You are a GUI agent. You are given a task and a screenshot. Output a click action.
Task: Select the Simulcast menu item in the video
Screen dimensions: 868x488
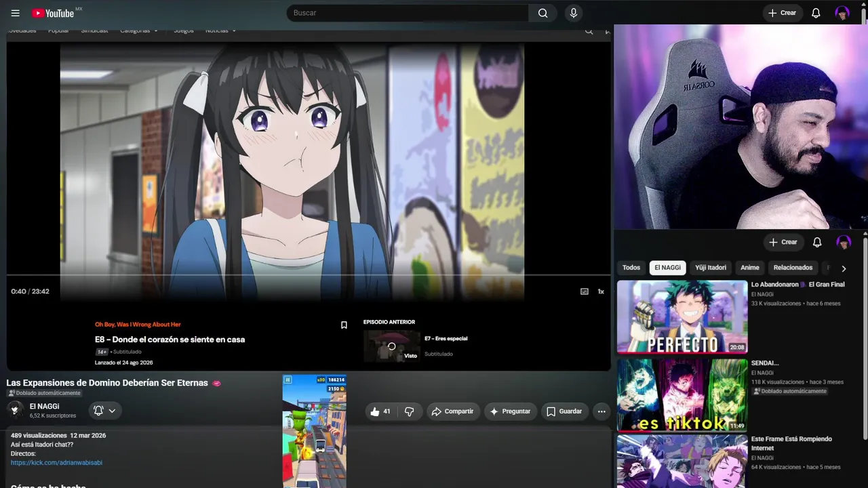[94, 30]
